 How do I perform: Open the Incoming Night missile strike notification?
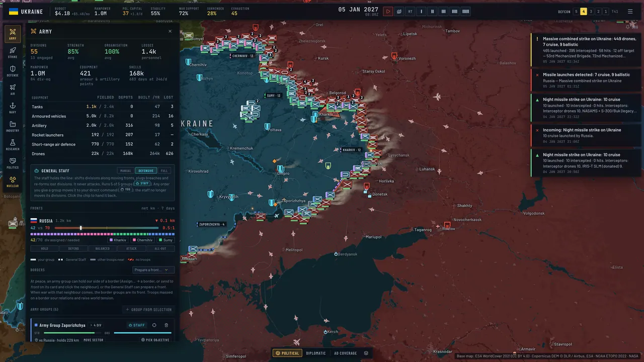[586, 136]
